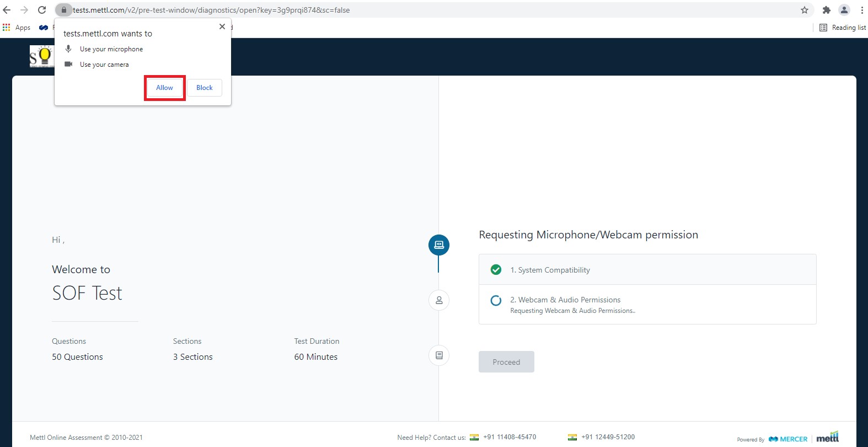
Task: Click the address bar URL
Action: [211, 10]
